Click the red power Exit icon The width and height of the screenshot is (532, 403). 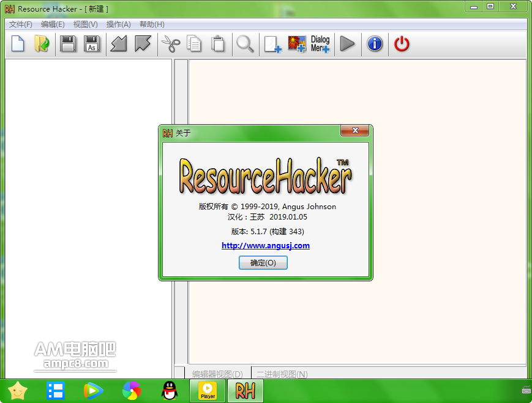pyautogui.click(x=402, y=43)
